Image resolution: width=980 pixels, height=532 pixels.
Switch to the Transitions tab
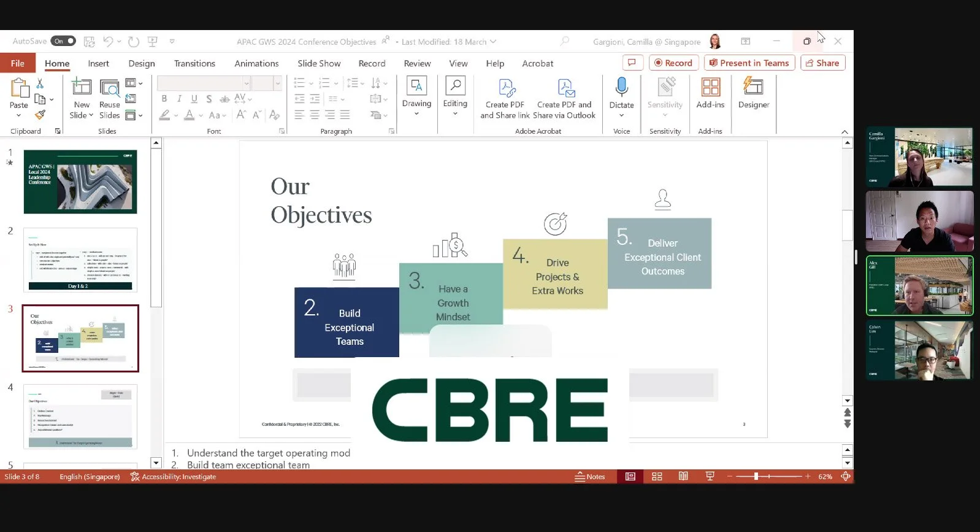tap(194, 63)
